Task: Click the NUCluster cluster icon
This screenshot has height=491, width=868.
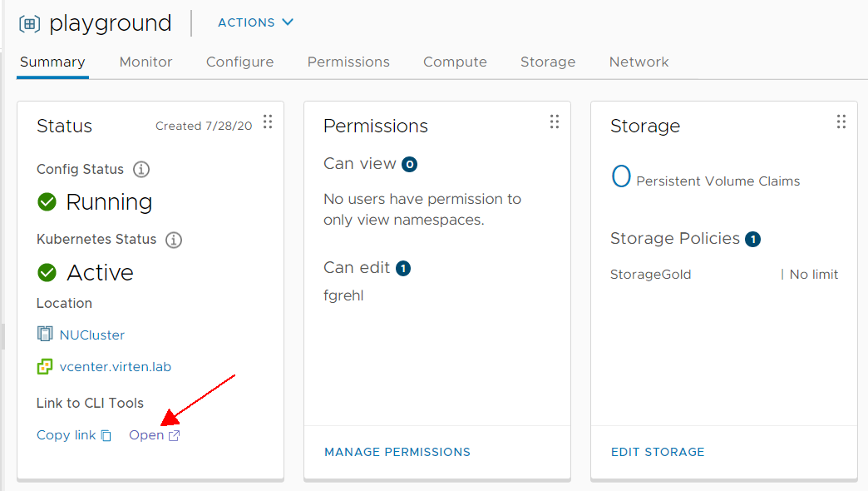Action: tap(45, 334)
